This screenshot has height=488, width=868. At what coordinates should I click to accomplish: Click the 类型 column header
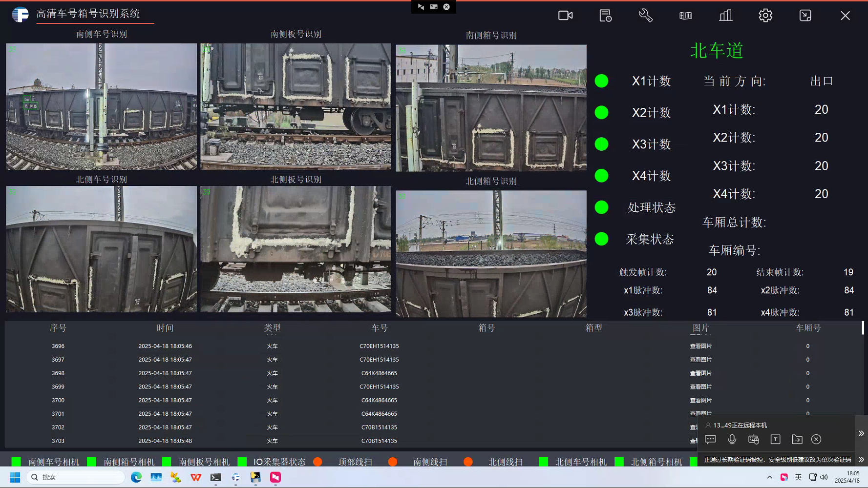coord(272,328)
